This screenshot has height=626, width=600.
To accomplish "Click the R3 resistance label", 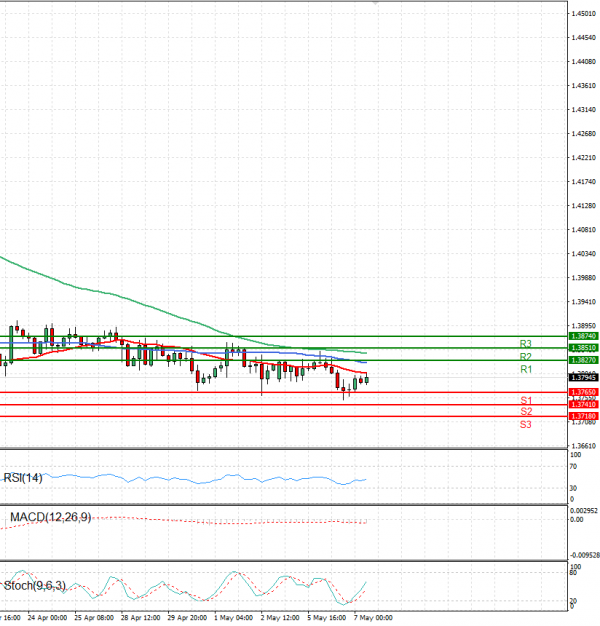I will click(x=525, y=343).
